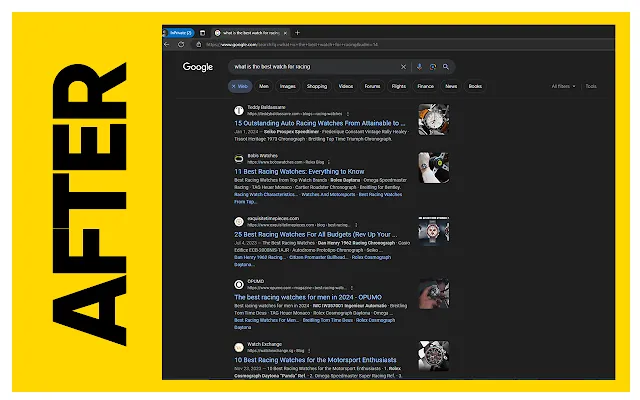The height and width of the screenshot is (400, 640).
Task: Click Watch Exchange site favicon
Action: click(x=239, y=347)
